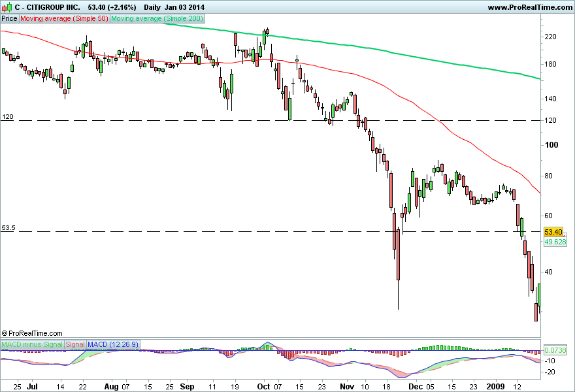Select the MACD minus Signal label

point(32,345)
